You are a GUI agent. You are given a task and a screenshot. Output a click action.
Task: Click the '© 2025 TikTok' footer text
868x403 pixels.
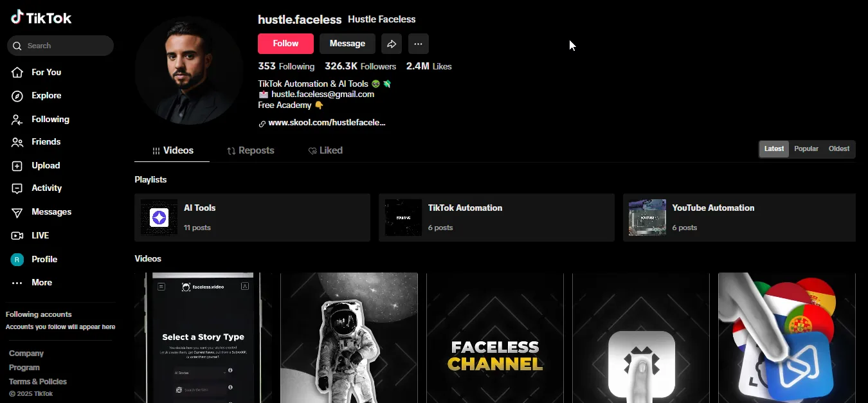[31, 394]
